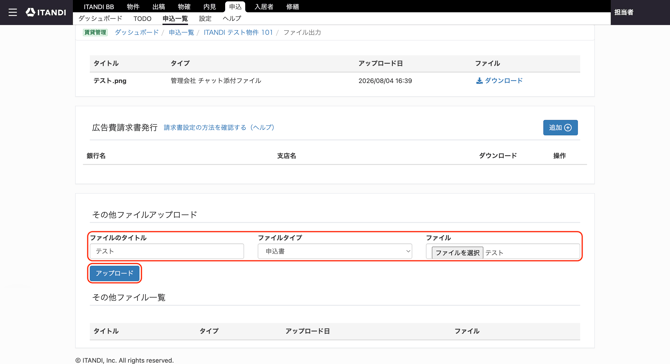Screen dimensions: 670x364
Task: Click the 追加 button for invoices
Action: [560, 127]
